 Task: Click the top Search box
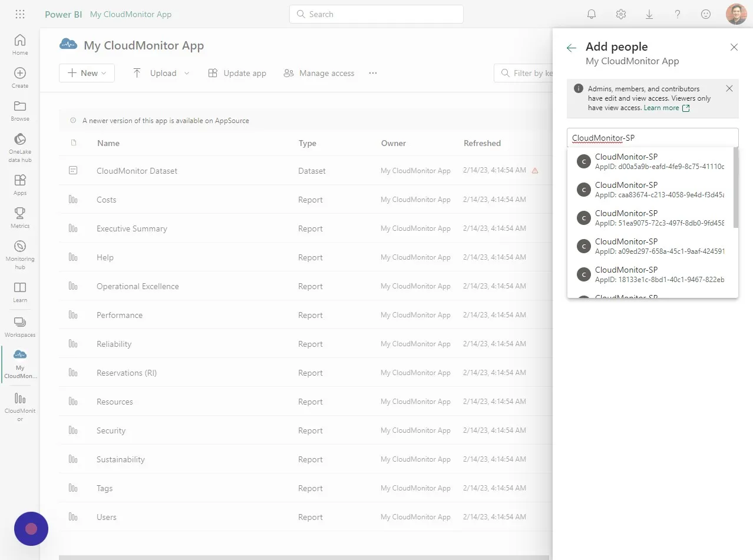point(376,14)
